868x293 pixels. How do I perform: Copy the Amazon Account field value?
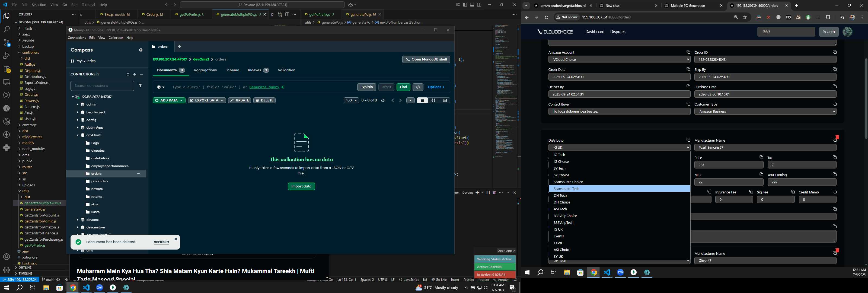[688, 52]
